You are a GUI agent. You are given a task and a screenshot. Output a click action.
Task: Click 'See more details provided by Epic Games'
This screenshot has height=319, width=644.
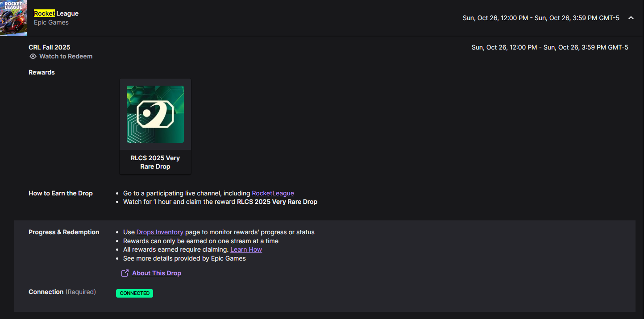point(184,258)
